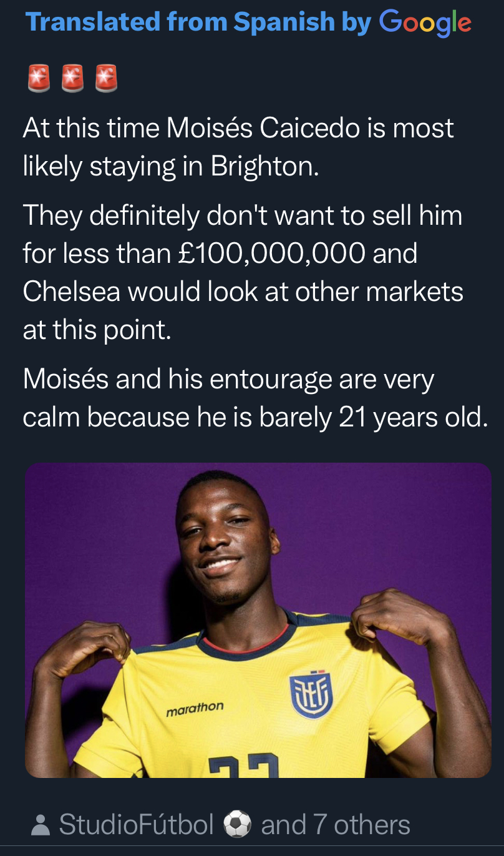Viewport: 504px width, 856px height.
Task: Open the StudioFútbol tagged account
Action: pos(137,825)
